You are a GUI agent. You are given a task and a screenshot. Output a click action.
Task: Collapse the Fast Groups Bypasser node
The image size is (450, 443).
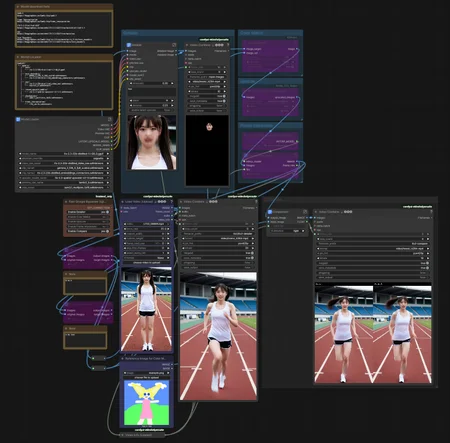click(x=66, y=201)
